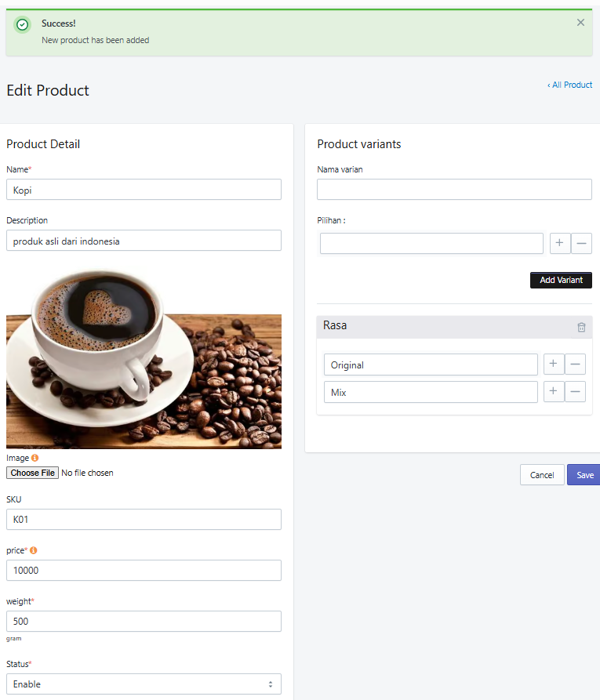Remove the Pilihan field with minus icon
The height and width of the screenshot is (700, 600).
(581, 243)
